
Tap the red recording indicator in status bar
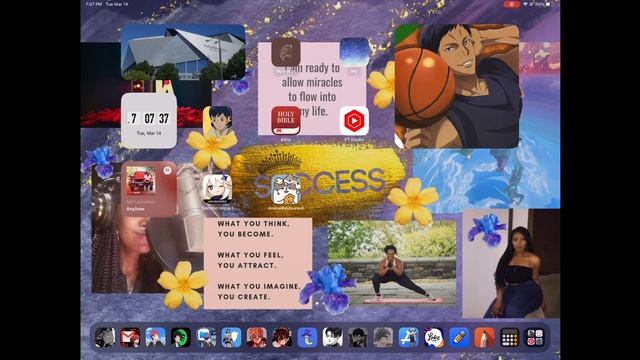click(x=511, y=4)
